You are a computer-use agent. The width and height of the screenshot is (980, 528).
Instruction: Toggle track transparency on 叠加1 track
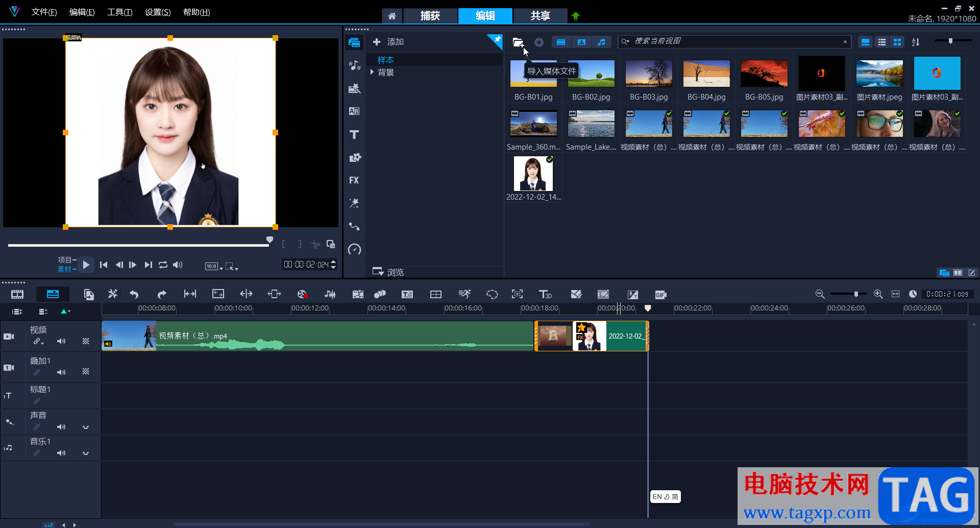(86, 372)
